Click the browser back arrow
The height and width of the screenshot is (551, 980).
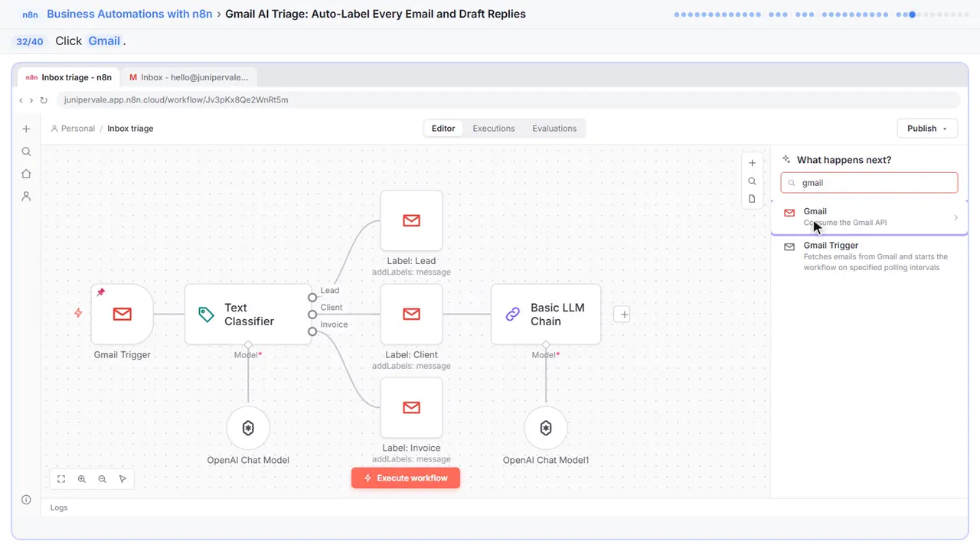21,100
